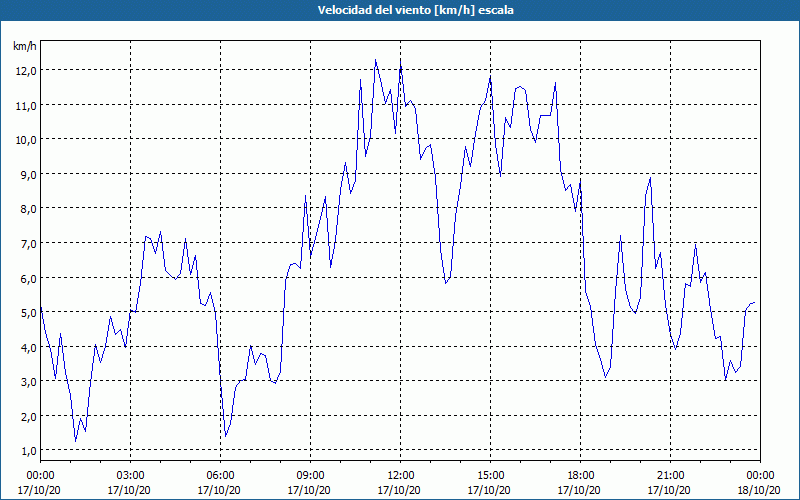Click the 8,0 y-axis value

click(28, 209)
